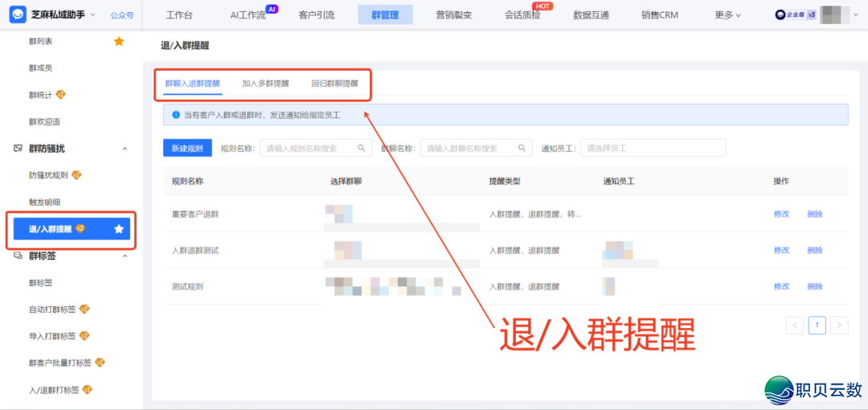Screen dimensions: 868x410
Task: Open the 客户引流 menu
Action: [x=316, y=15]
